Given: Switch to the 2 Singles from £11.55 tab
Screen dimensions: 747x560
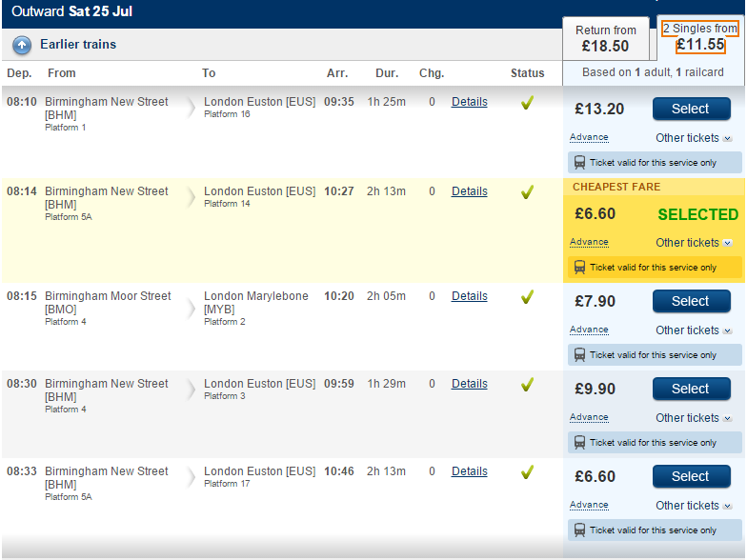Looking at the screenshot, I should (x=700, y=37).
